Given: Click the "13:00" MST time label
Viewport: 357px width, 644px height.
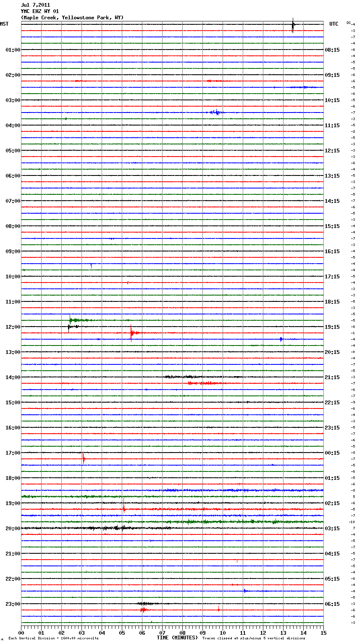Looking at the screenshot, I should coord(13,352).
